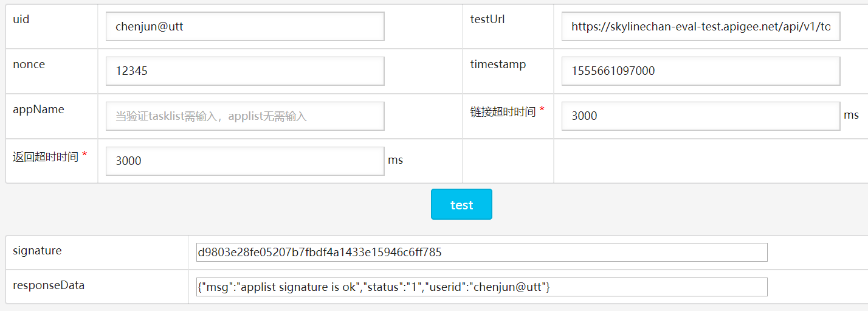The width and height of the screenshot is (868, 311).
Task: Click the testUrl label text
Action: point(487,19)
